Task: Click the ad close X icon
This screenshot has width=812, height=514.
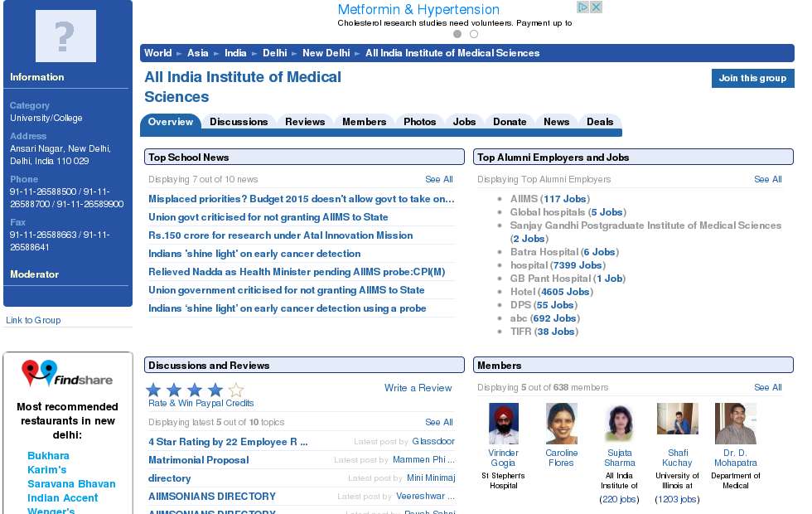Action: tap(596, 7)
